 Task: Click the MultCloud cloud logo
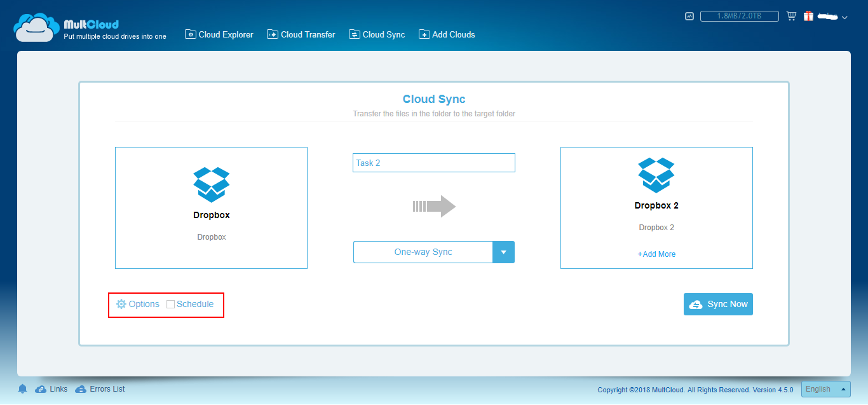pyautogui.click(x=37, y=27)
